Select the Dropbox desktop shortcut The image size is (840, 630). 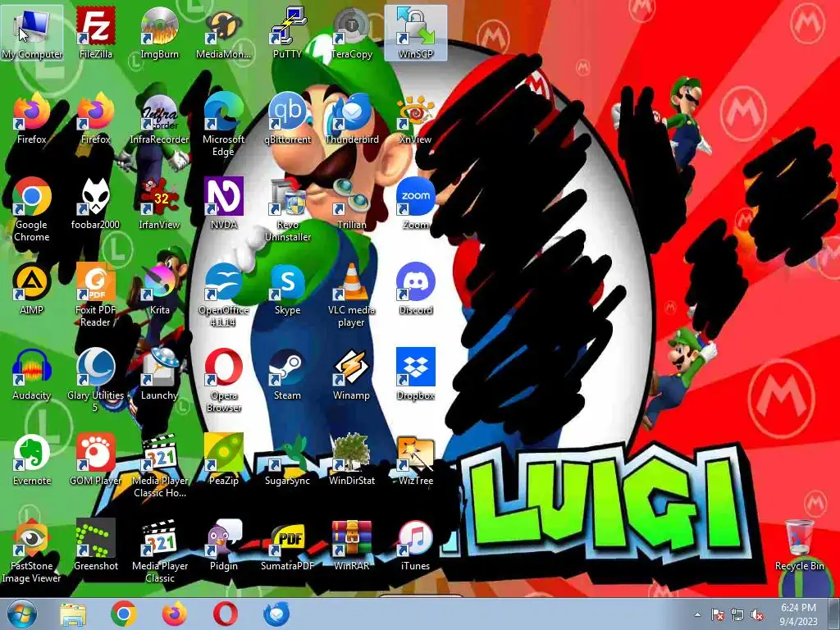(x=416, y=375)
